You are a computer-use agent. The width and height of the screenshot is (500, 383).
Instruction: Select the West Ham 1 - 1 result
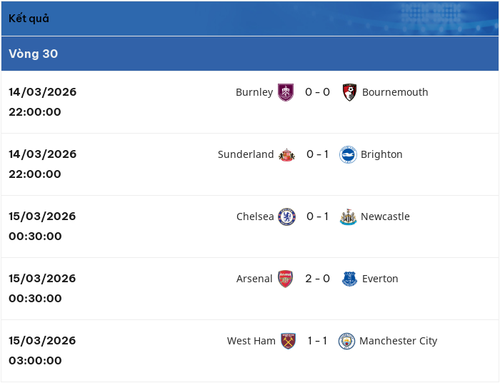pos(317,341)
